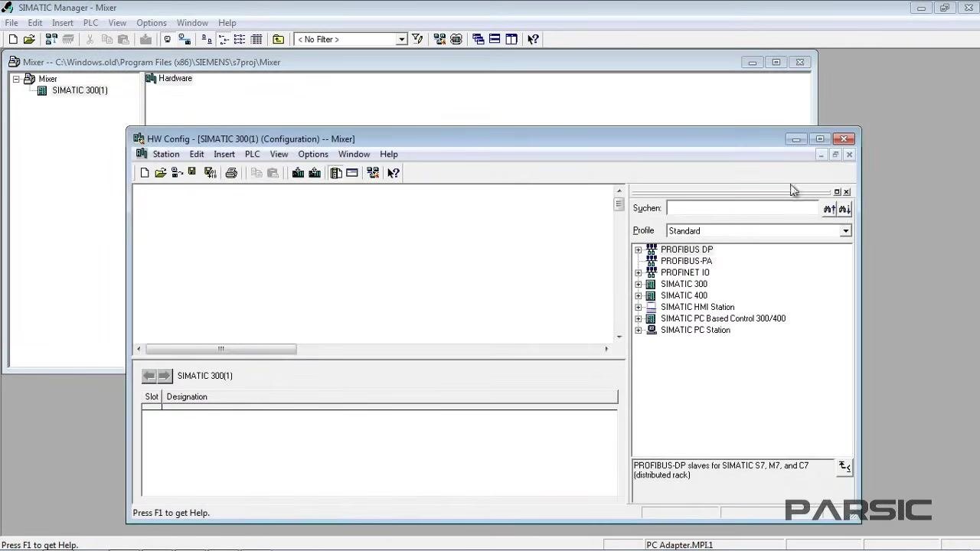The width and height of the screenshot is (980, 551).
Task: Click PC Adapter.MPI1 in bottom status bar
Action: tap(679, 545)
